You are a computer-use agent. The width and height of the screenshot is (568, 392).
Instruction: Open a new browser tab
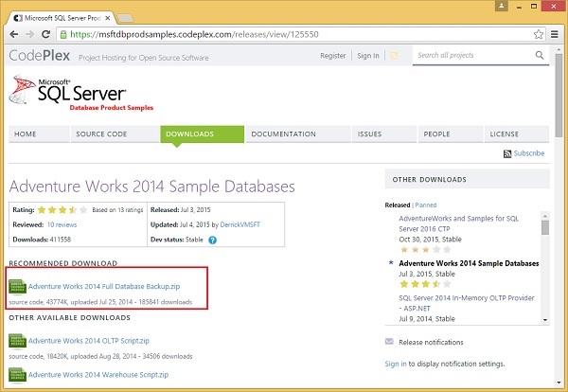coord(125,18)
